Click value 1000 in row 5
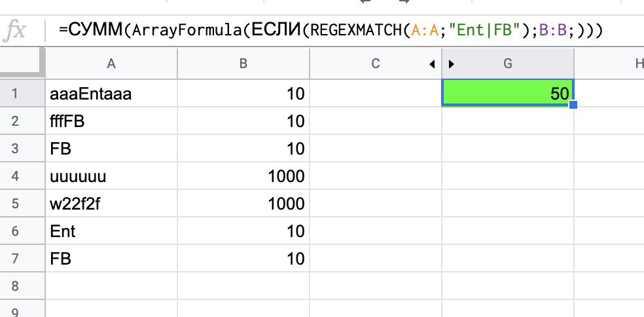Screen dimensions: 644x317 point(243,204)
